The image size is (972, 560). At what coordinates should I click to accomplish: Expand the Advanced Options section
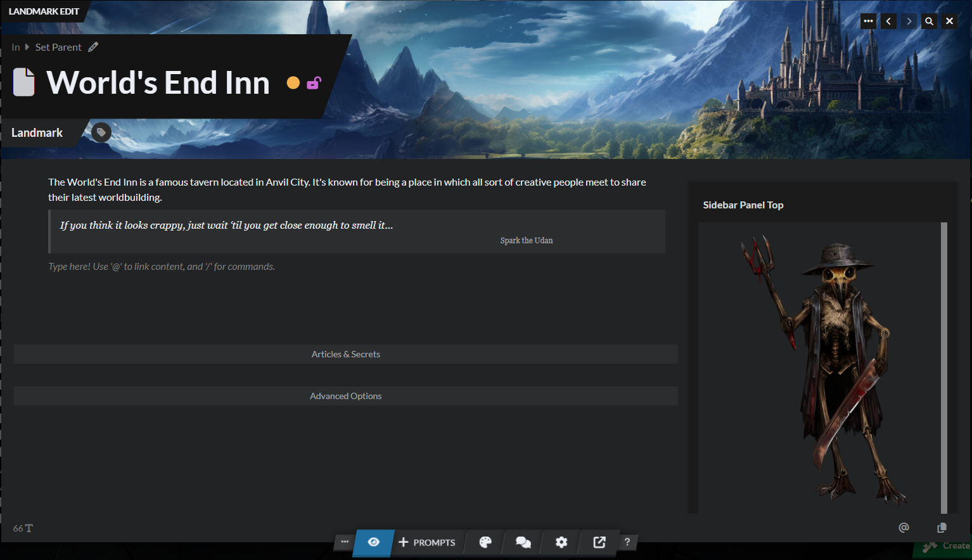tap(345, 396)
